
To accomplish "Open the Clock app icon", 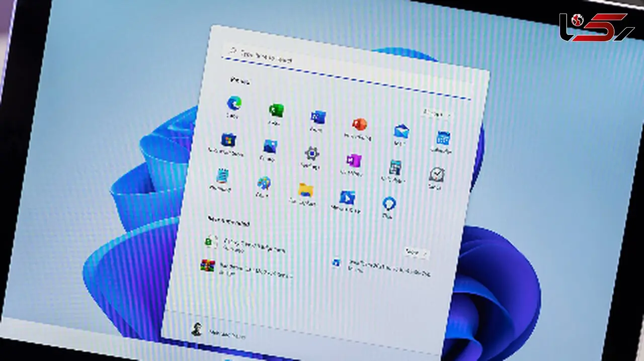I will pyautogui.click(x=436, y=174).
